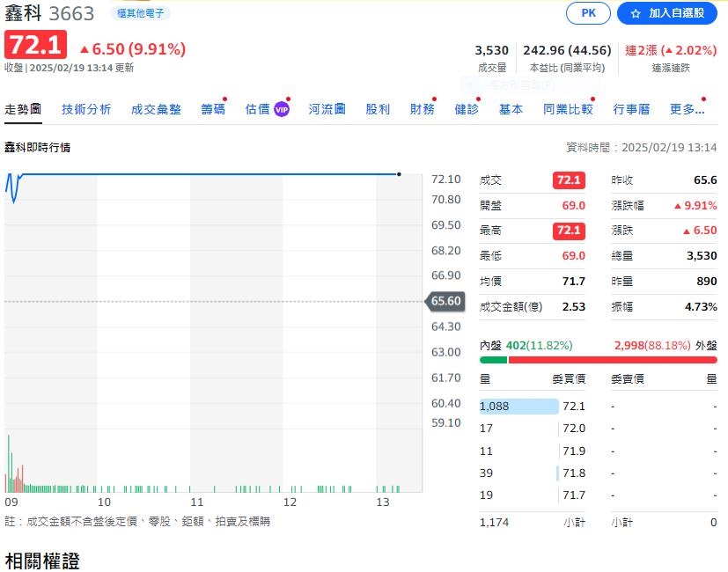728x572 pixels.
Task: Click the PK comparison button
Action: click(x=587, y=13)
